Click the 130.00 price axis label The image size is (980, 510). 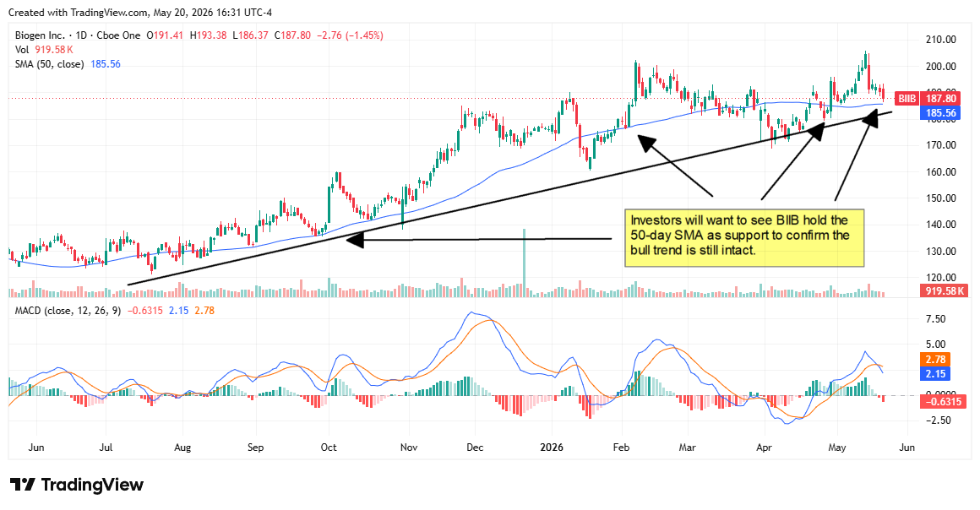pos(940,252)
